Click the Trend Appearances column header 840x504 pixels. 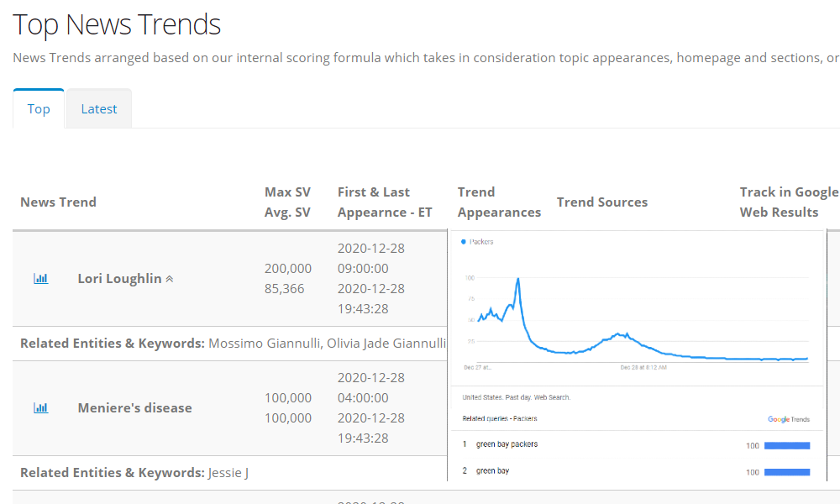(499, 202)
